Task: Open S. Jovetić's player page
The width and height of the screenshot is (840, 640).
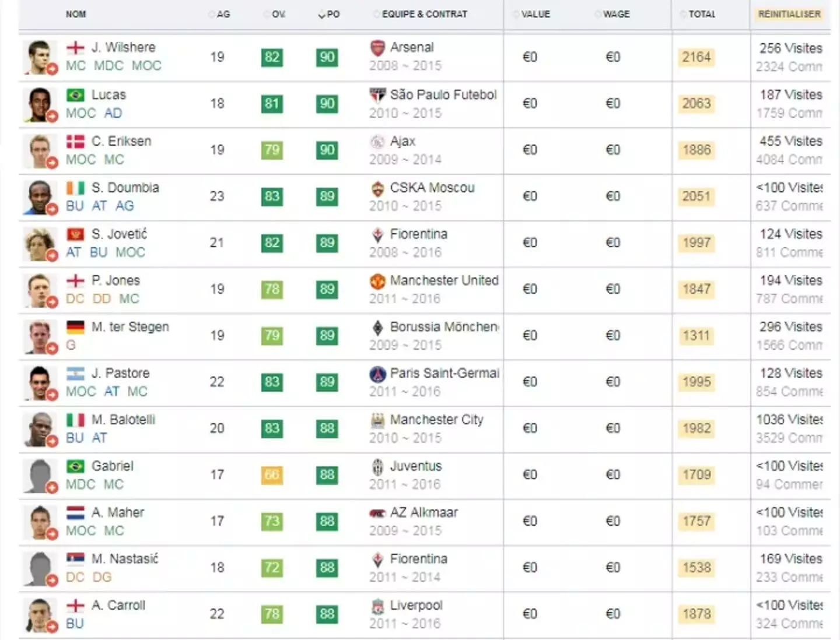Action: [x=120, y=234]
